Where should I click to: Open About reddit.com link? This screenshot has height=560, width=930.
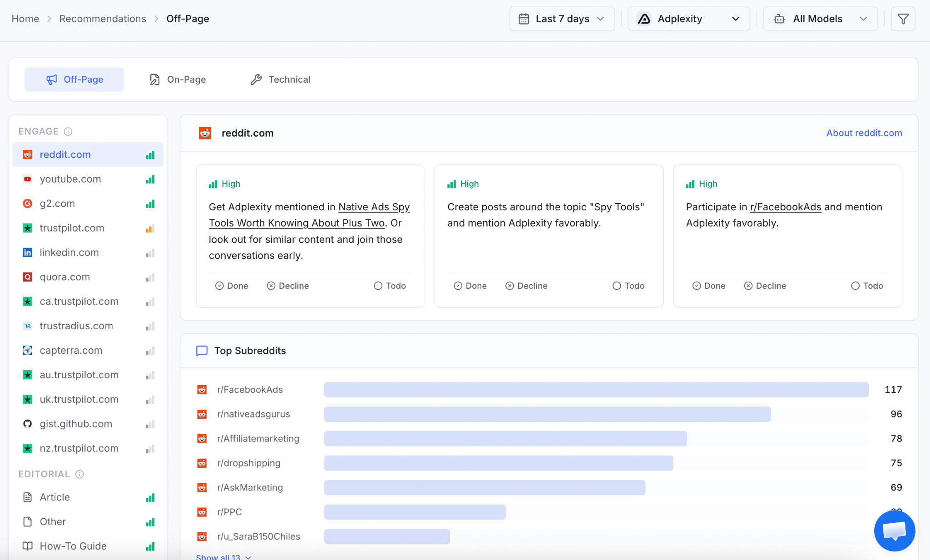click(864, 133)
